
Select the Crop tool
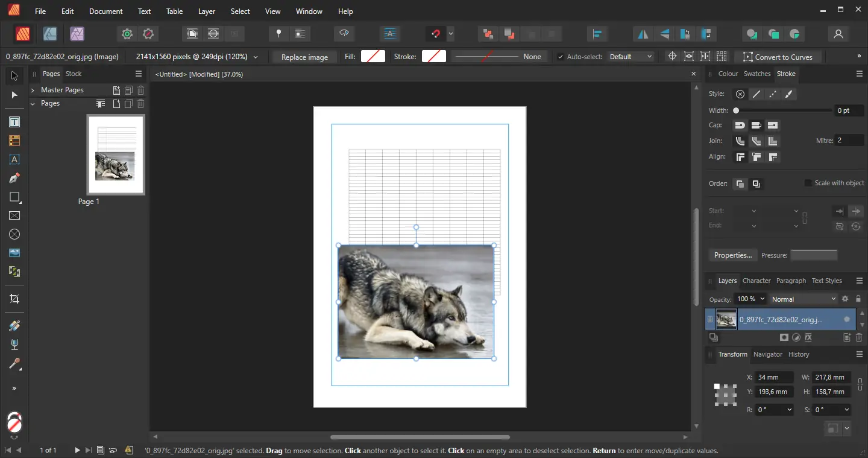14,299
